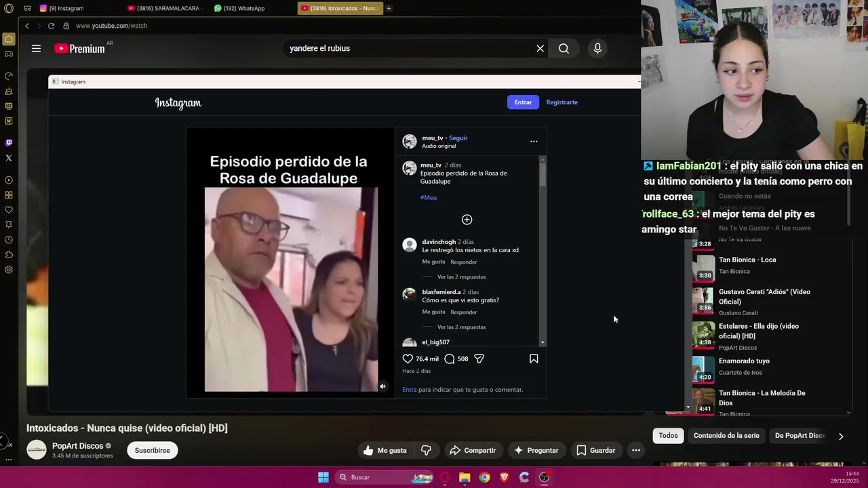868x488 pixels.
Task: Subscribe to PopArt Discos channel
Action: pyautogui.click(x=152, y=450)
